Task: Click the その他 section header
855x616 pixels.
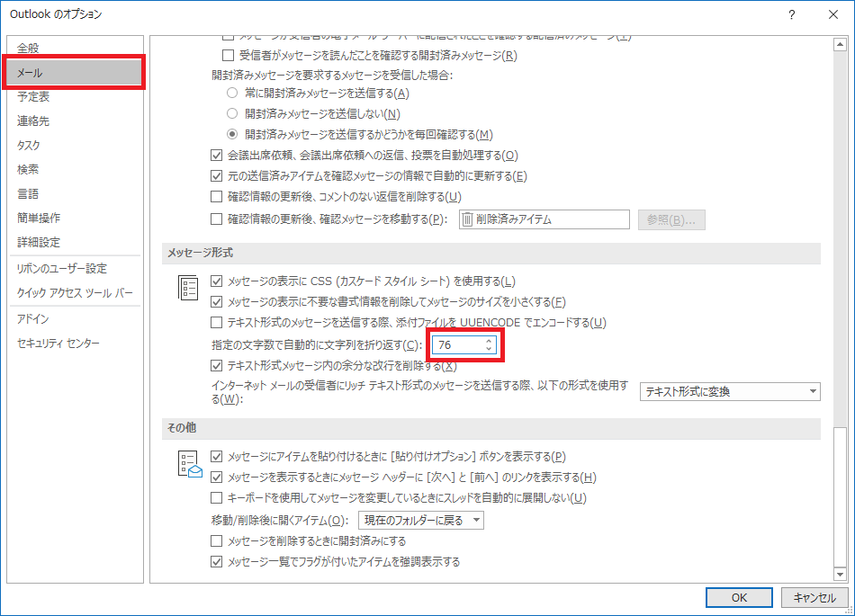Action: point(490,428)
